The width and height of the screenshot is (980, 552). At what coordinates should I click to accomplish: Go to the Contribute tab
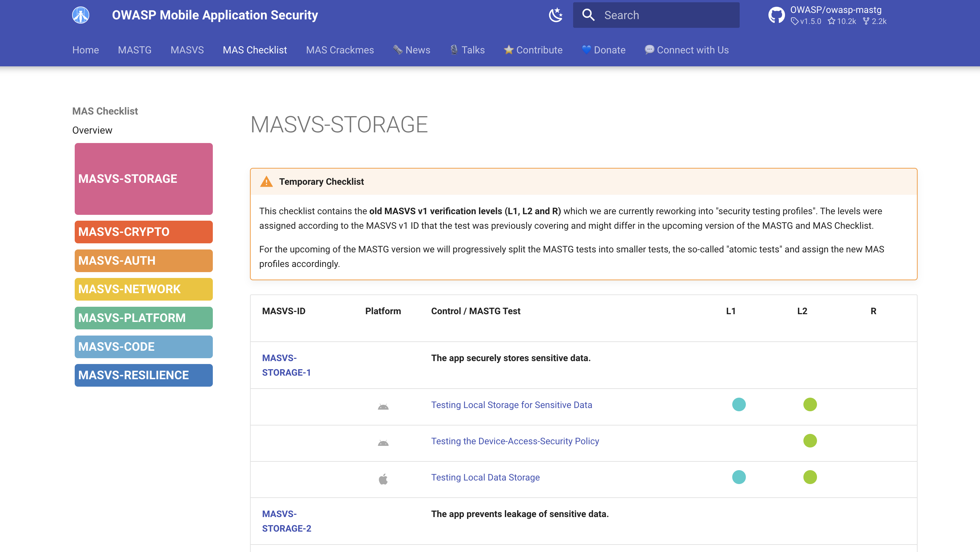(x=533, y=50)
